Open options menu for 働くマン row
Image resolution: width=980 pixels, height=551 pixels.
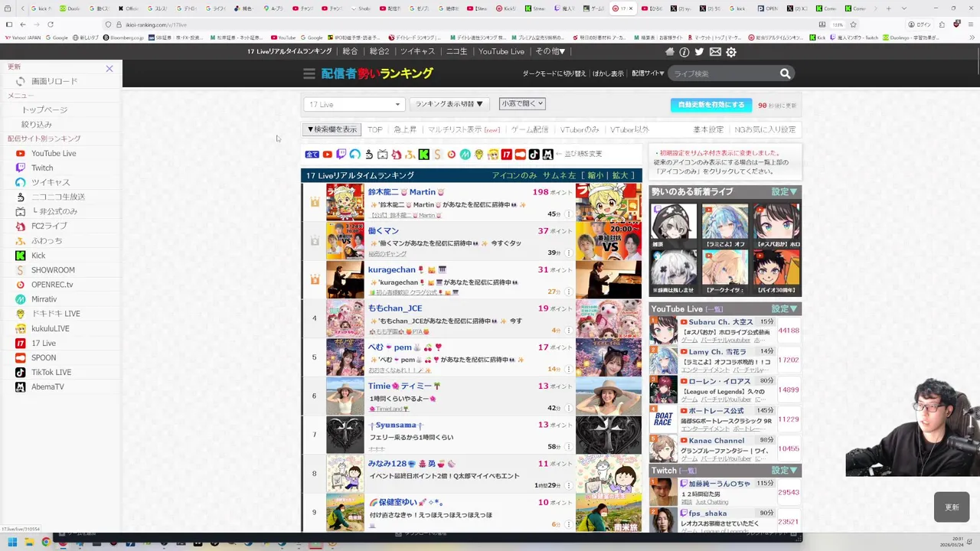click(569, 253)
